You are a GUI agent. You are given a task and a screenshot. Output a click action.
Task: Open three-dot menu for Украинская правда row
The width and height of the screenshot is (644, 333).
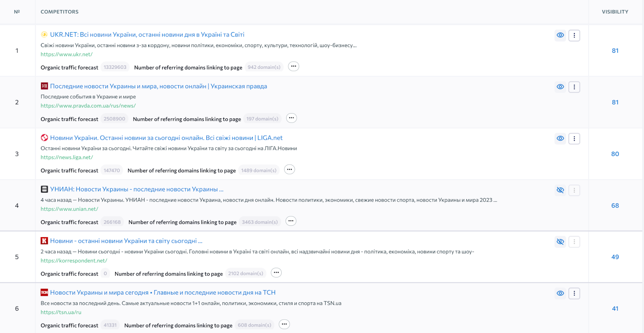tap(574, 87)
